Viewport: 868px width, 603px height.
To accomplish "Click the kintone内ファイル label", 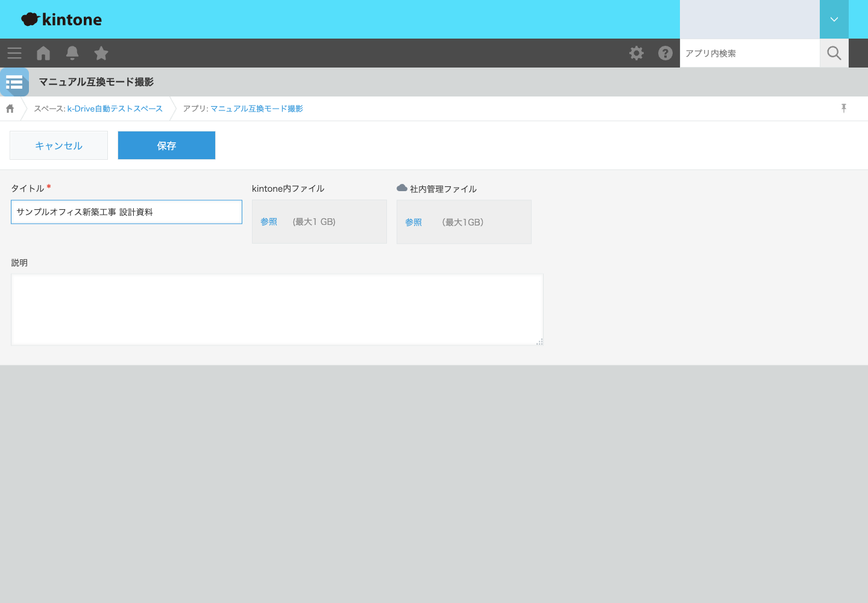I will point(288,189).
